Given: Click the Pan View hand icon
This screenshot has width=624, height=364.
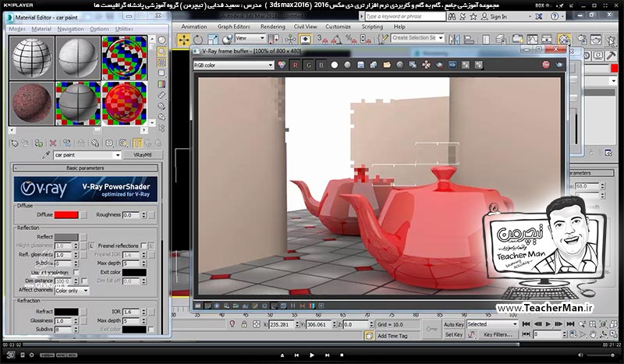Looking at the screenshot, I should [593, 334].
